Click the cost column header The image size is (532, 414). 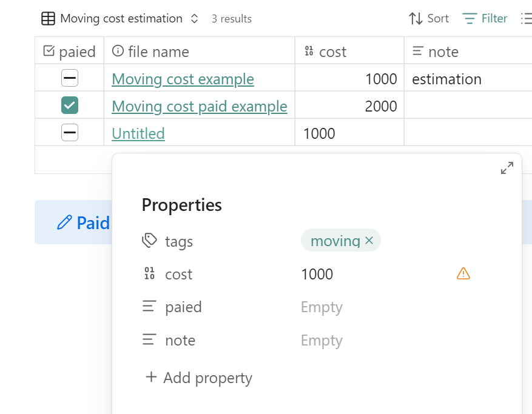(332, 52)
